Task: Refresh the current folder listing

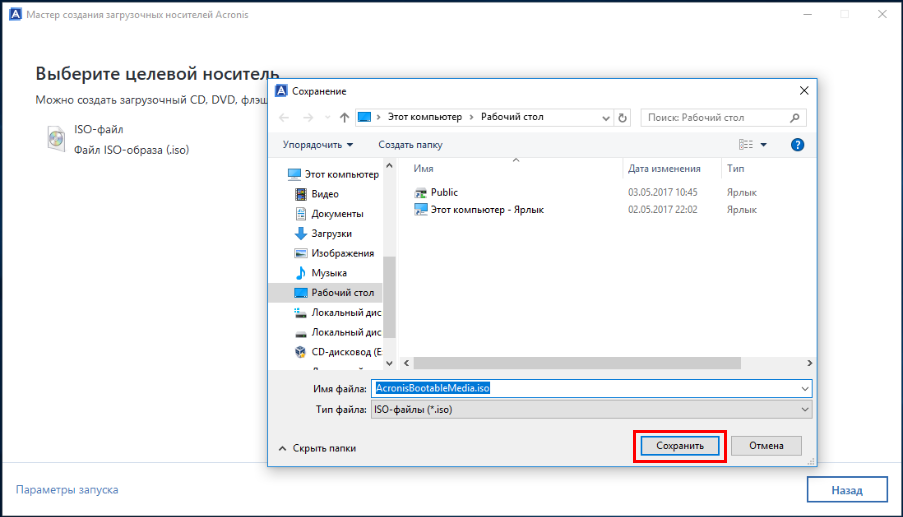Action: pyautogui.click(x=623, y=117)
